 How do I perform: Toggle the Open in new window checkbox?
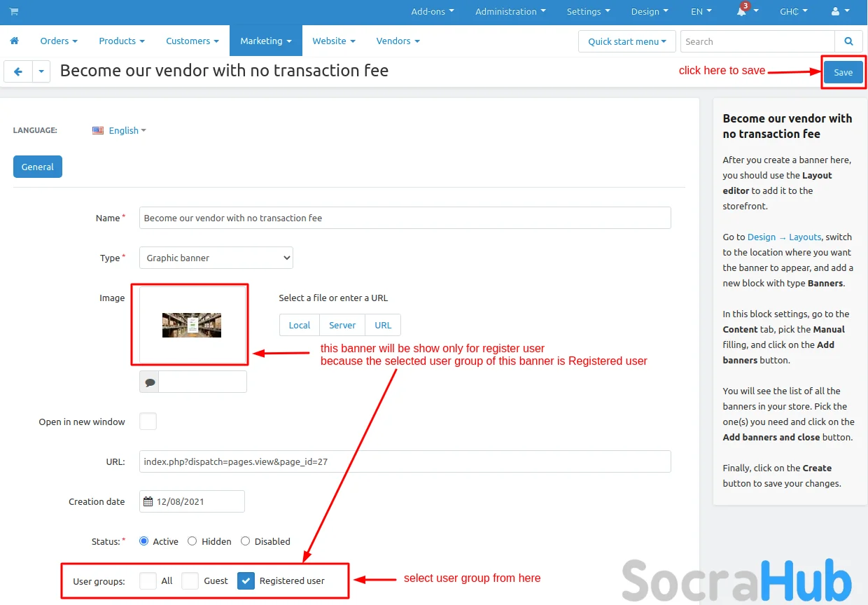click(148, 422)
